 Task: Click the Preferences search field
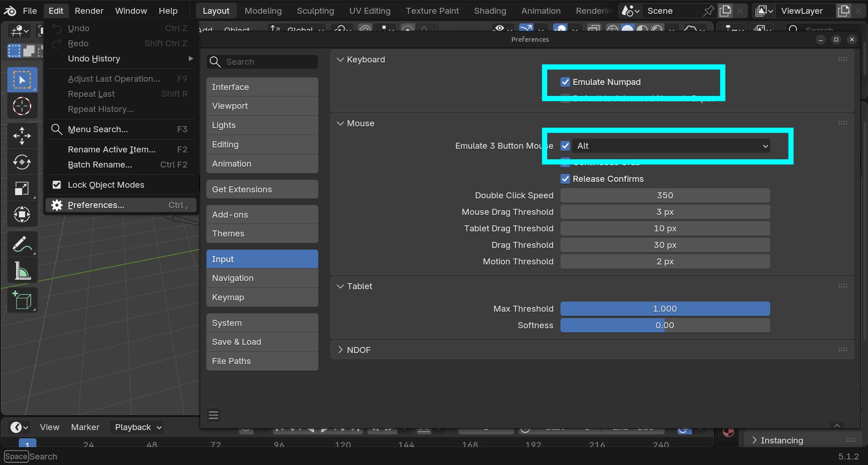[x=262, y=62]
